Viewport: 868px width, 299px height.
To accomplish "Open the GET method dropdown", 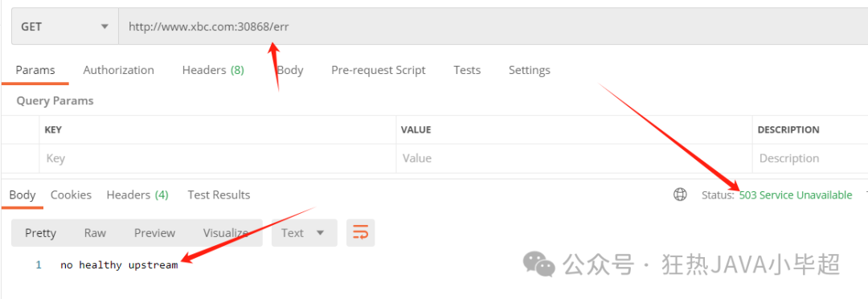I will coord(65,27).
